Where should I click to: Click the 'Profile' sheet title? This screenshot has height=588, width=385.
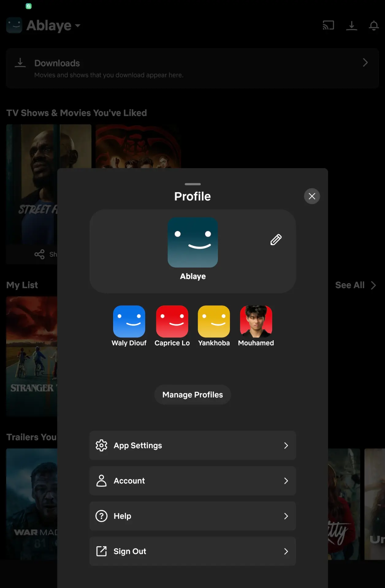(192, 196)
